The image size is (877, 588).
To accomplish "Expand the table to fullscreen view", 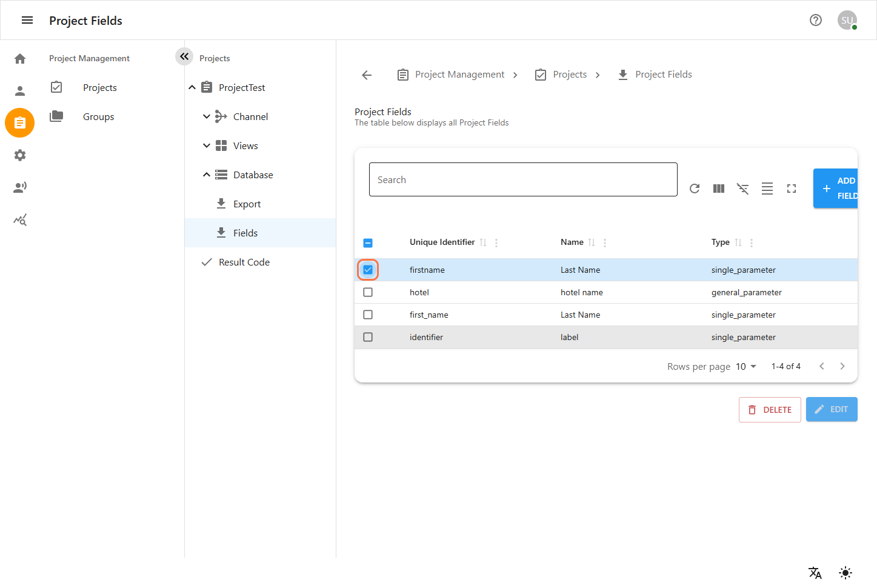I will pyautogui.click(x=792, y=189).
